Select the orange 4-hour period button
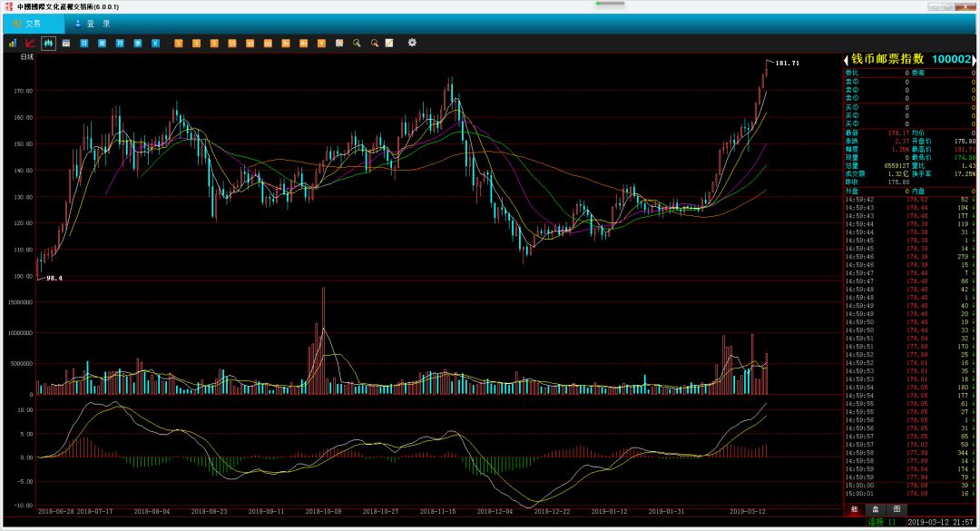 pyautogui.click(x=303, y=44)
